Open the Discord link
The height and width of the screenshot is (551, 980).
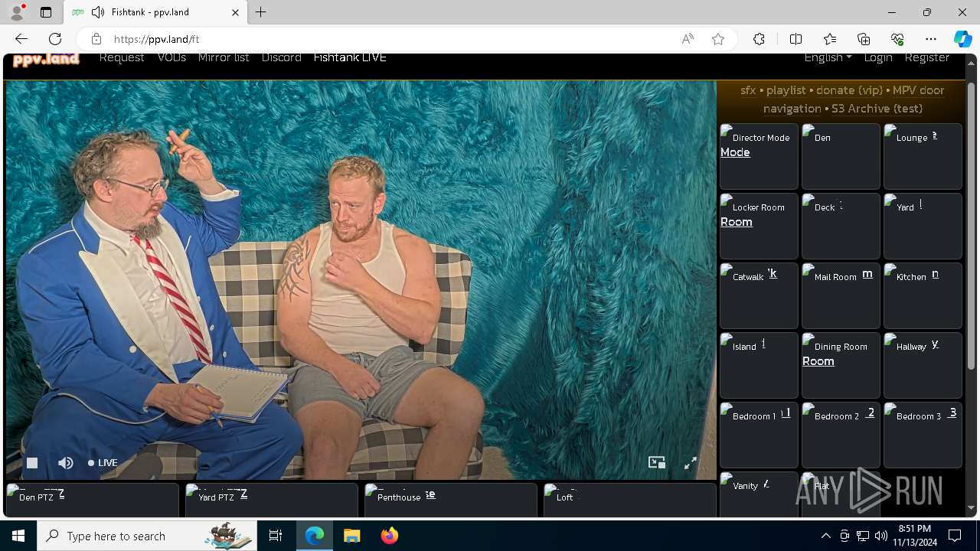click(x=281, y=57)
